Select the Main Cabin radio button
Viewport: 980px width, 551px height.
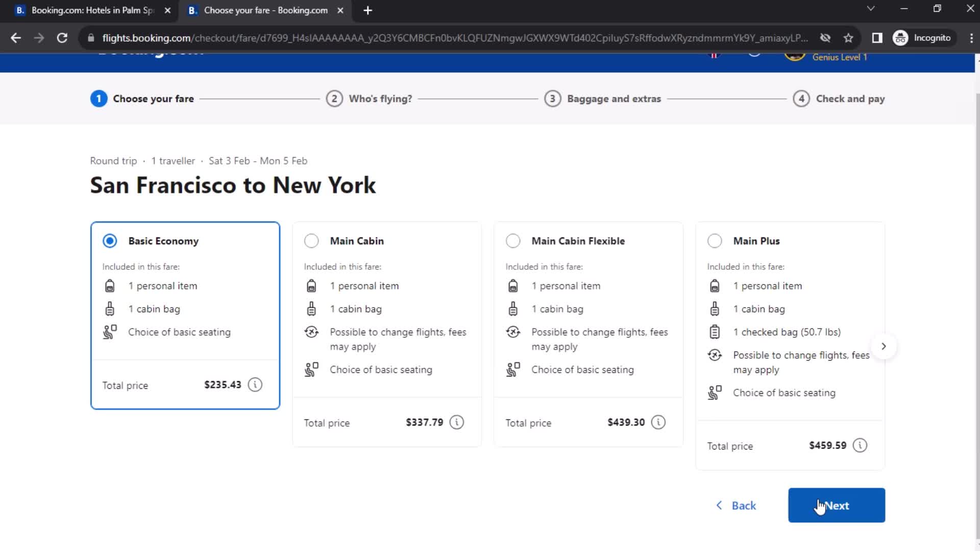coord(312,241)
